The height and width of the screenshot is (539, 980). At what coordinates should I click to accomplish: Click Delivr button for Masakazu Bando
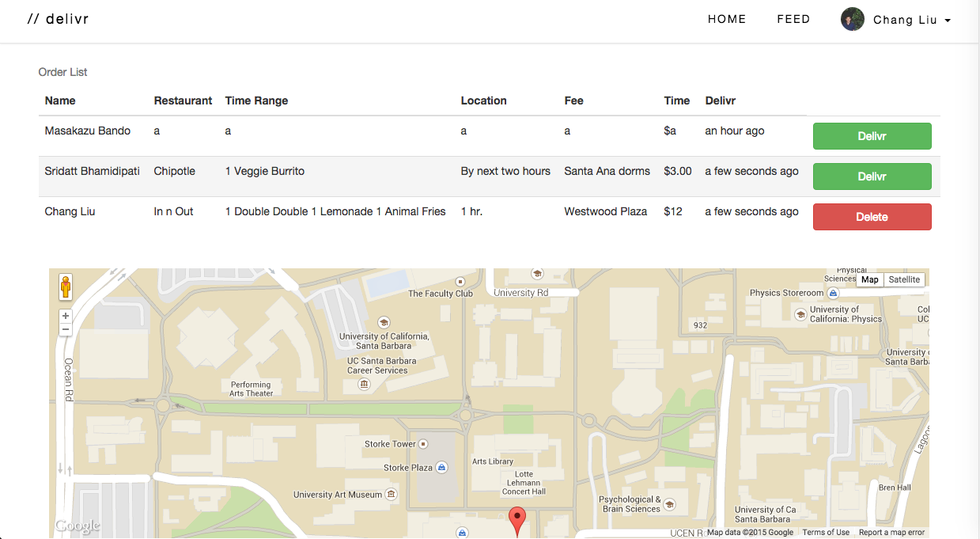tap(872, 136)
